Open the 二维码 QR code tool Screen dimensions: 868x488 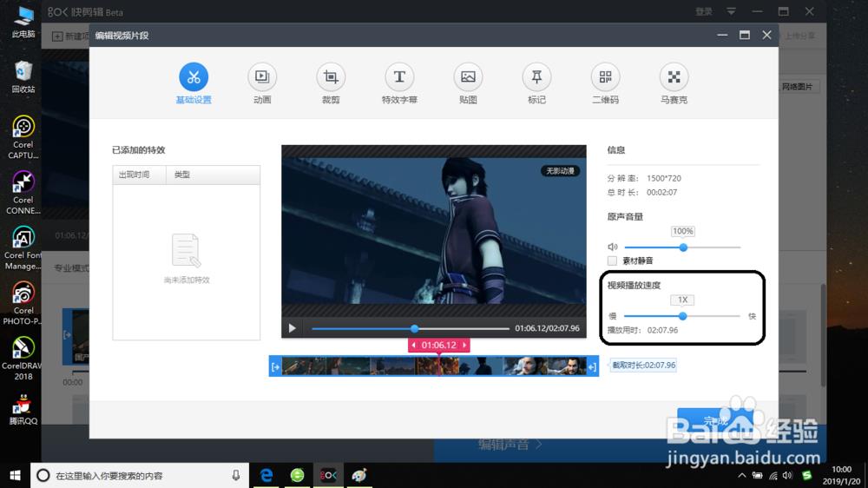pyautogui.click(x=605, y=77)
